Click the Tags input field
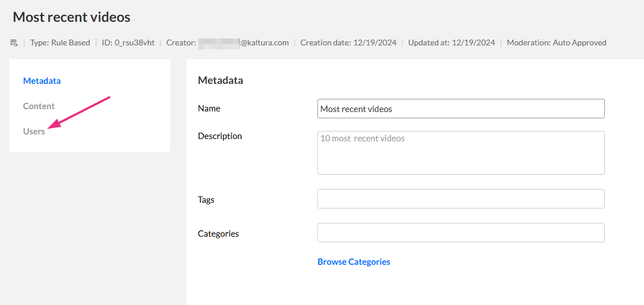Viewport: 644px width, 305px height. [x=461, y=199]
